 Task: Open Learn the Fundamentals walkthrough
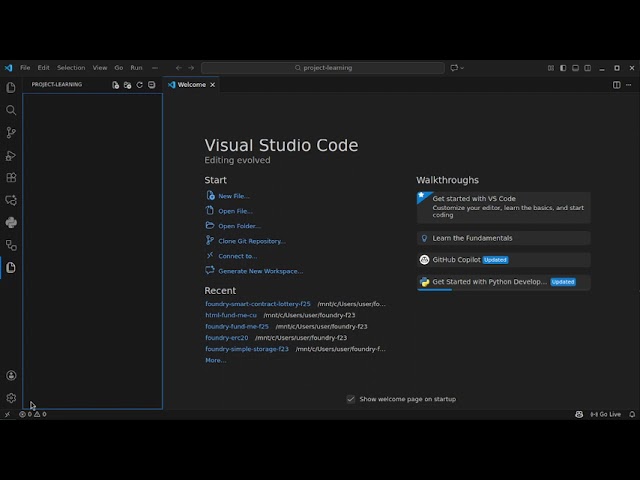point(503,238)
